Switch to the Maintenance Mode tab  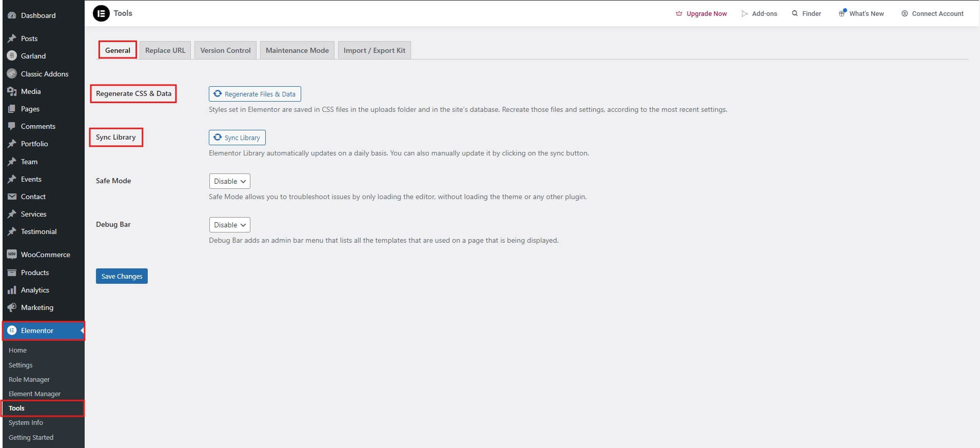tap(297, 50)
